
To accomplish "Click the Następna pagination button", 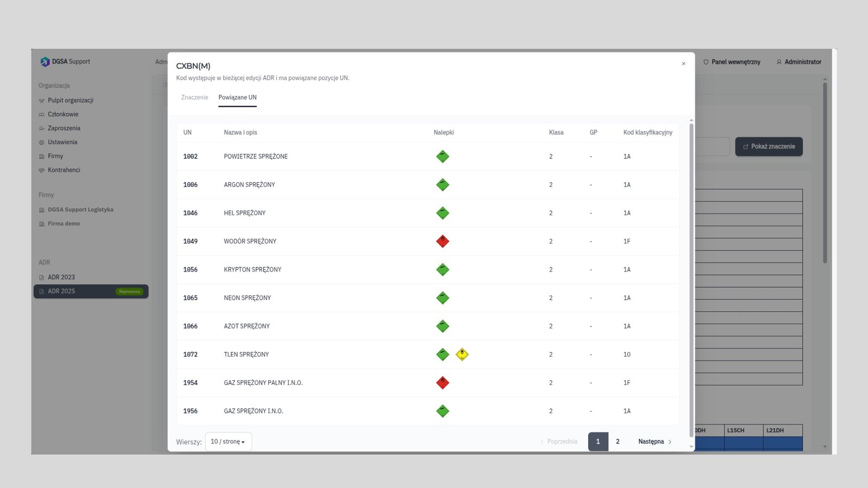I will [x=655, y=441].
